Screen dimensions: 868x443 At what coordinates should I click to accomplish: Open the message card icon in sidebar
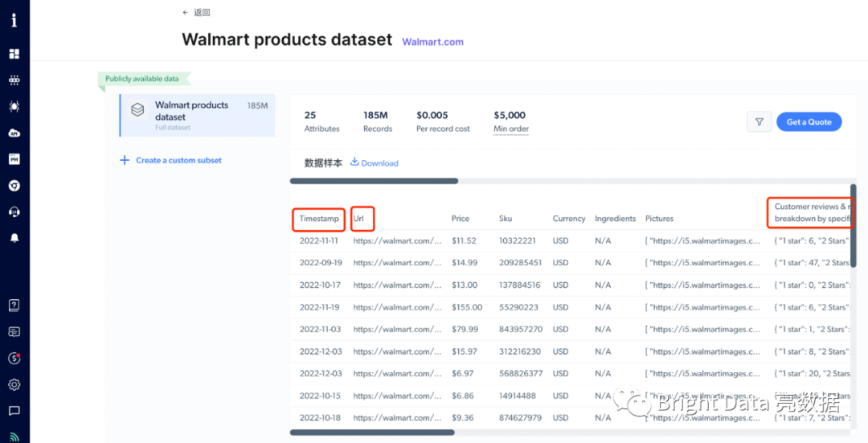(14, 332)
